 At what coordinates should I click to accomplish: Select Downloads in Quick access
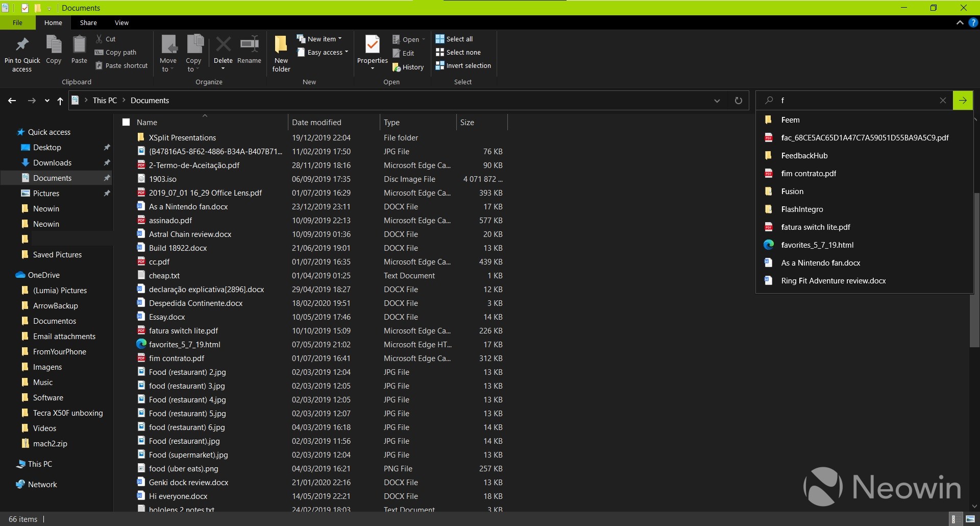pyautogui.click(x=52, y=162)
